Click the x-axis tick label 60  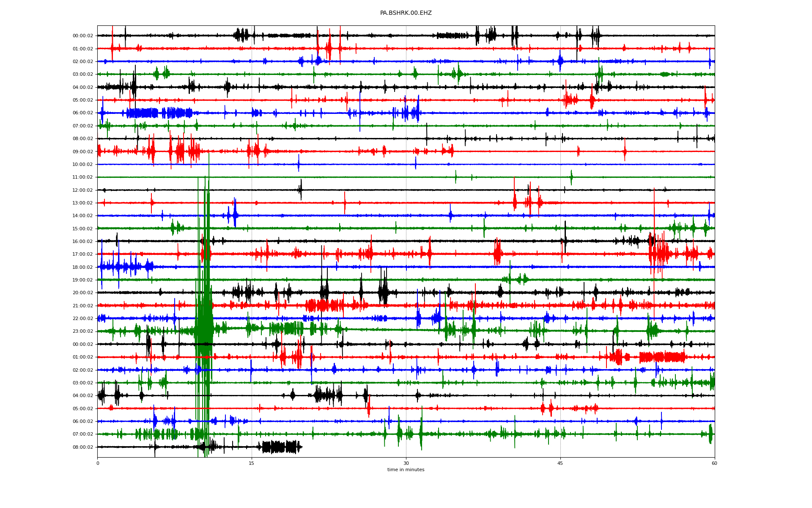pos(714,463)
